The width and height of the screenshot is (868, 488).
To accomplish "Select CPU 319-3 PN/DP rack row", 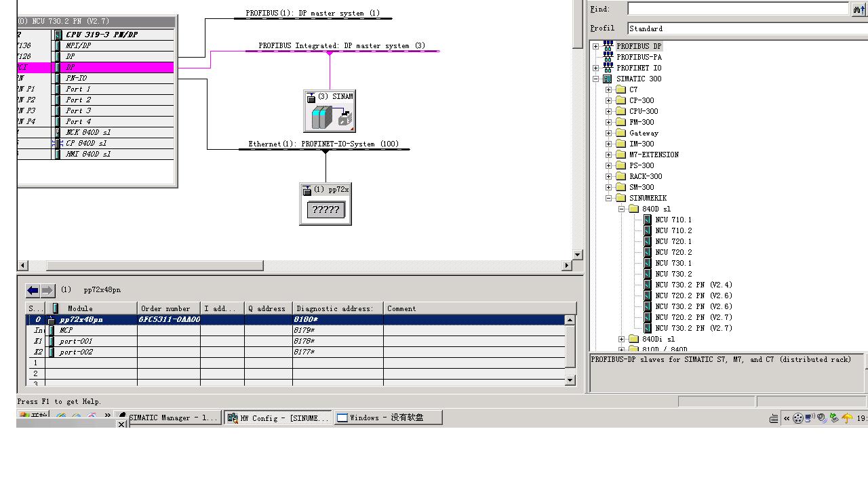I will pyautogui.click(x=96, y=35).
